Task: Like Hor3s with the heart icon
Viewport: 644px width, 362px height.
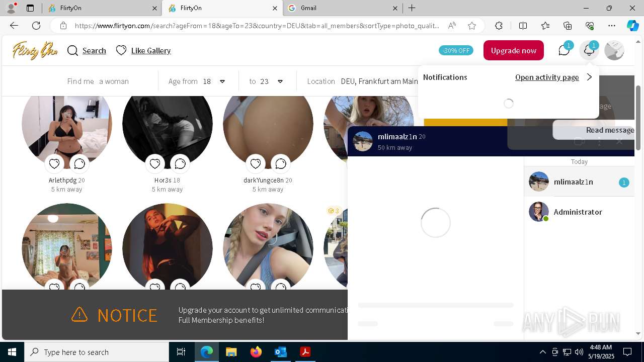Action: (155, 163)
